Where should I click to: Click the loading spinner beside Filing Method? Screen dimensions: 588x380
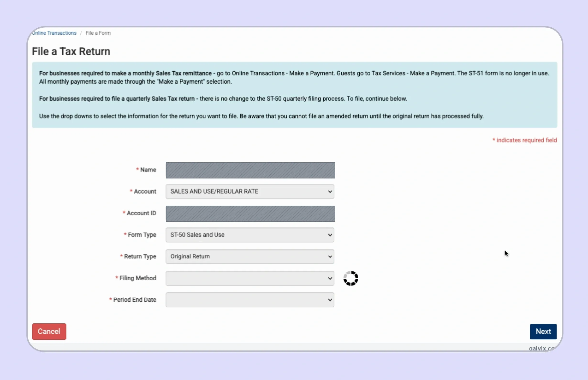(x=351, y=278)
